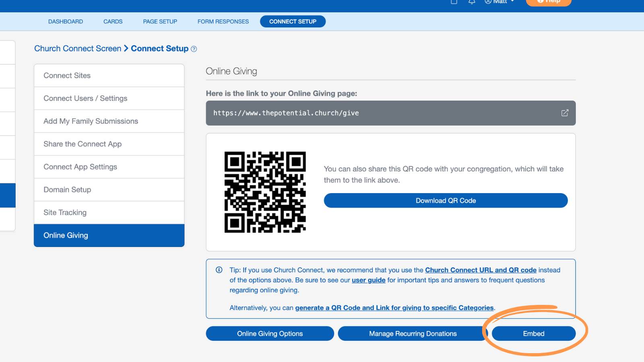Click the device icon in the top bar
This screenshot has width=644, height=362.
(454, 2)
